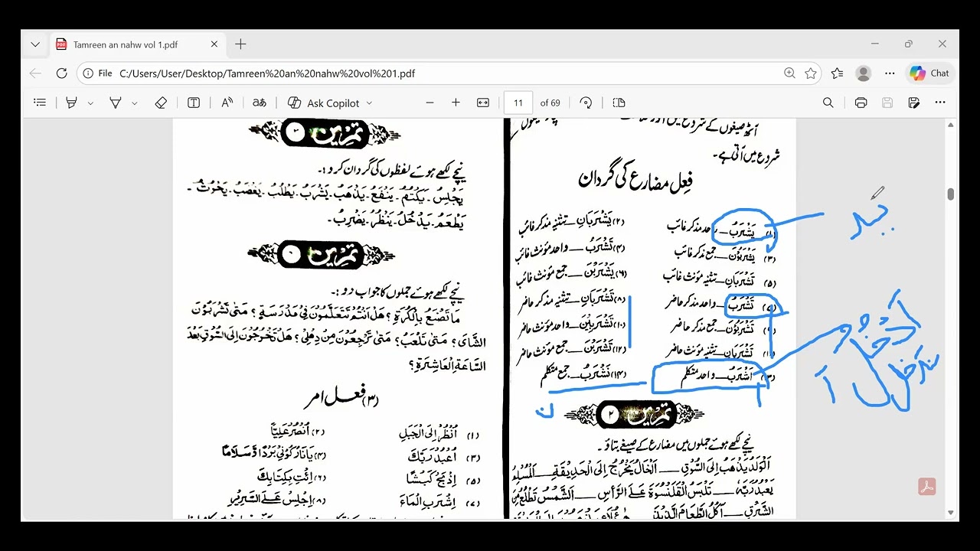Add this page to favorites
The image size is (980, 551).
coord(811,73)
